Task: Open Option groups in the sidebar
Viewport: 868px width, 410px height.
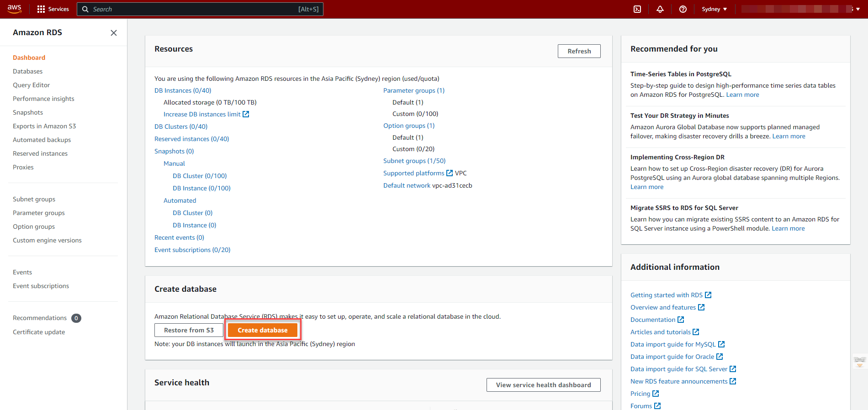Action: coord(34,226)
